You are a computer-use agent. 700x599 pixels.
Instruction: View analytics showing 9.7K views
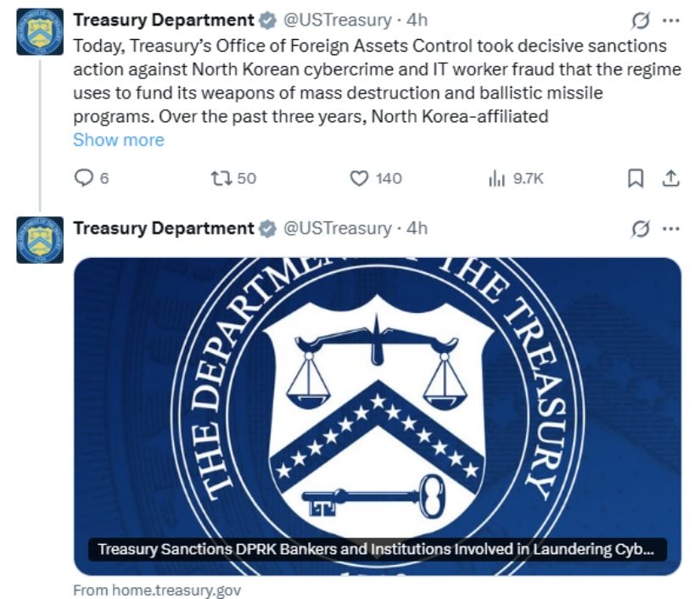point(496,178)
